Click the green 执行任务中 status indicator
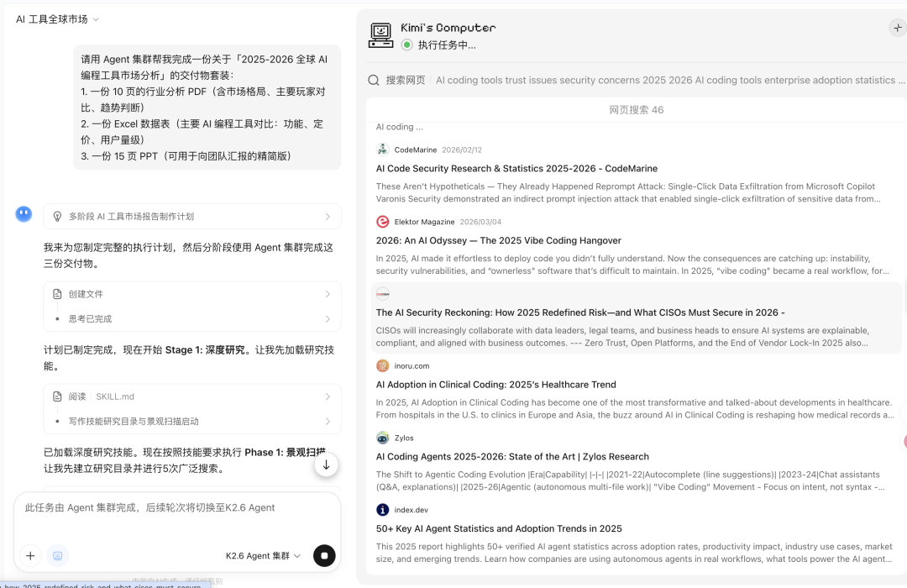This screenshot has width=907, height=588. click(407, 45)
